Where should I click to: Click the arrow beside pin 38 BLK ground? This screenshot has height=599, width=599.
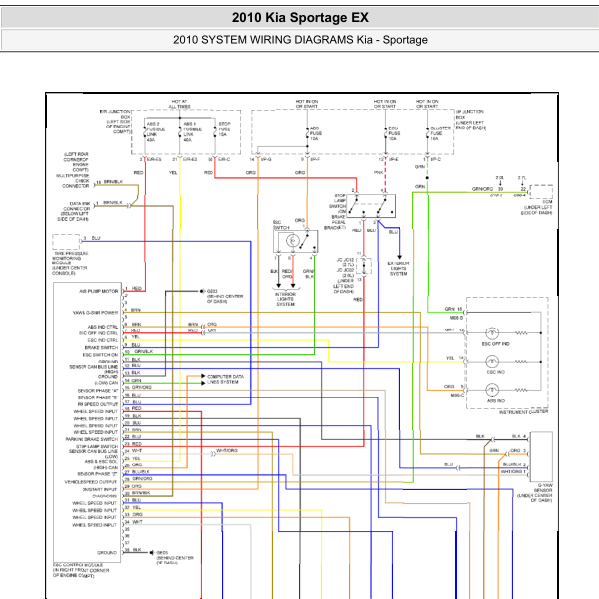click(x=152, y=552)
